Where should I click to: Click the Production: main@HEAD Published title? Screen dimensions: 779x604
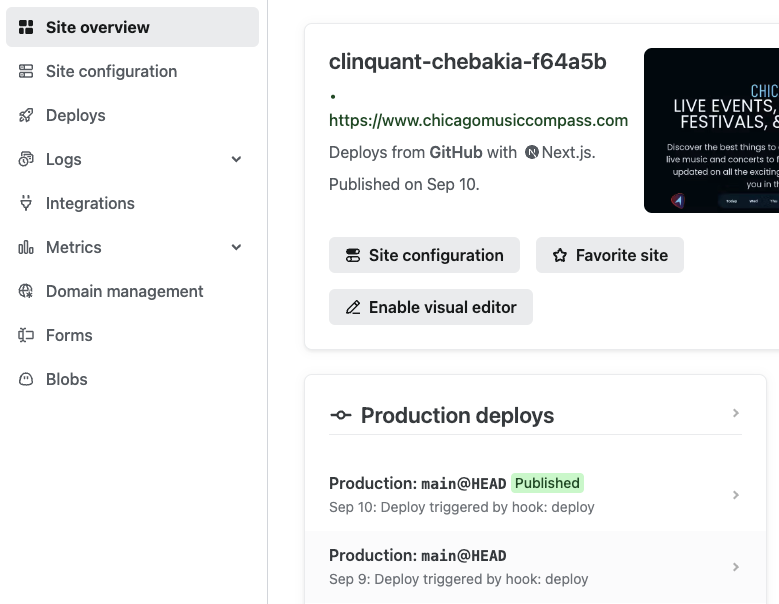pyautogui.click(x=417, y=483)
